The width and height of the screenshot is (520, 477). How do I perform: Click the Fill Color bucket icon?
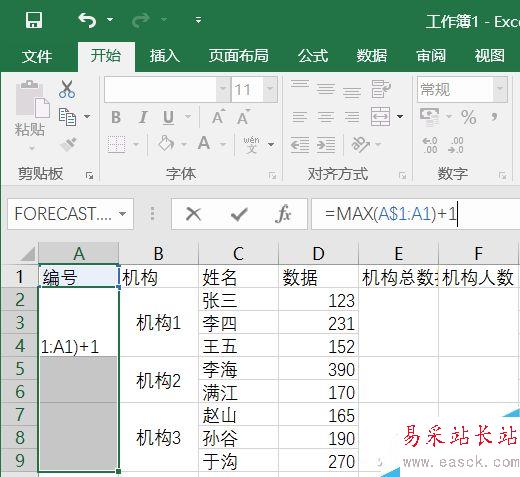click(x=166, y=144)
